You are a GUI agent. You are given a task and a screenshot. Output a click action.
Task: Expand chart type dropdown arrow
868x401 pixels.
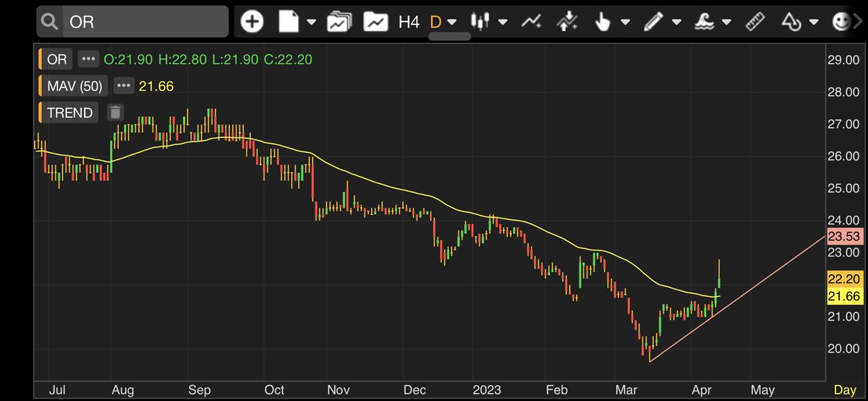pos(503,22)
